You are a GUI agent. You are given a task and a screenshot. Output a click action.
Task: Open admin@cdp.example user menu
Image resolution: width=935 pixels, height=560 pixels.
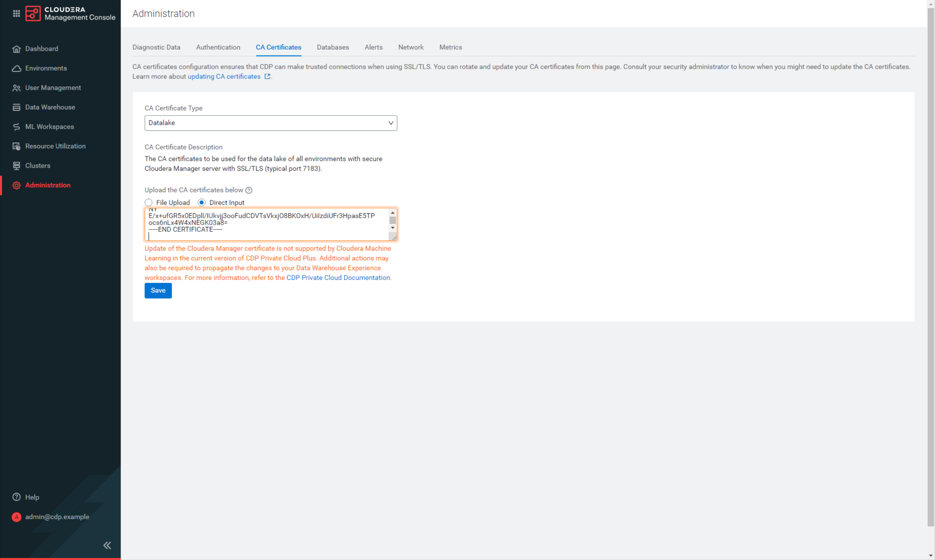point(57,517)
